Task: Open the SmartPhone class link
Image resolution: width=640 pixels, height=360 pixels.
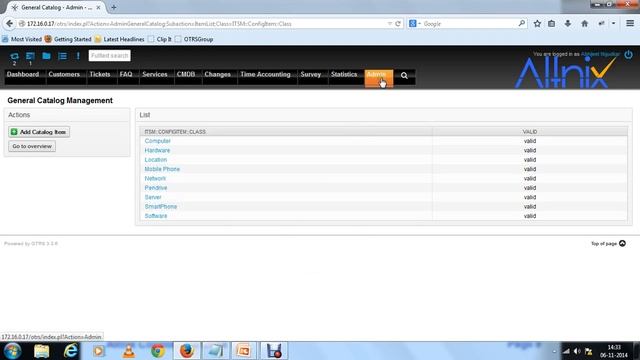Action: point(161,207)
